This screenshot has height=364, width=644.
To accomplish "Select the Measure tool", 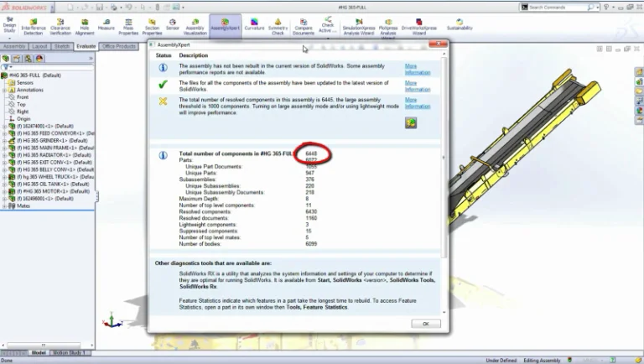I will [x=106, y=26].
